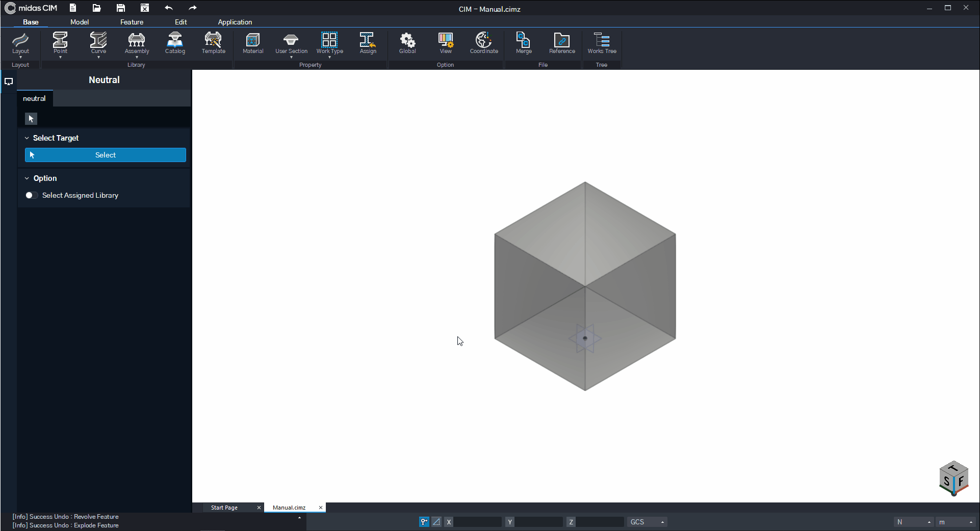Click the cube origin point in viewport
The height and width of the screenshot is (531, 980).
585,338
